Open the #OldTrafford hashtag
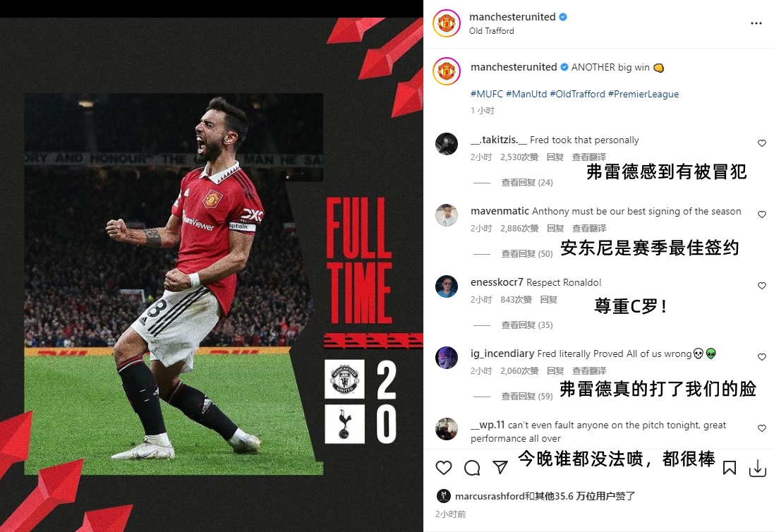This screenshot has height=532, width=774. coord(577,94)
